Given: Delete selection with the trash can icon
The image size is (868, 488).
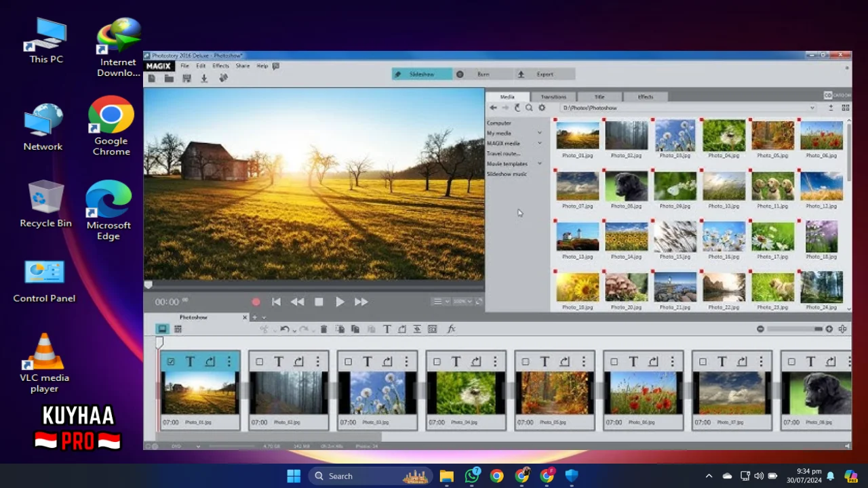Looking at the screenshot, I should 323,329.
